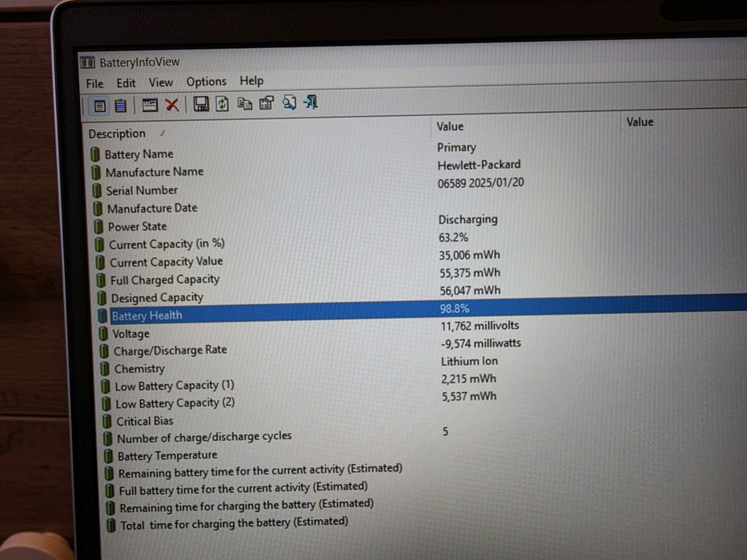
Task: Select the Current Capacity (in %) row
Action: click(x=167, y=244)
